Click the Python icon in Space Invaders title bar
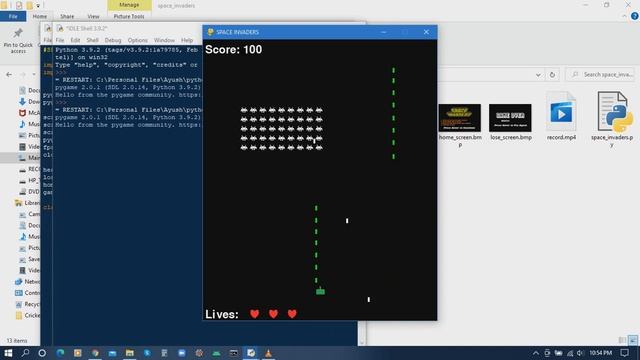This screenshot has height=360, width=640. (x=211, y=32)
